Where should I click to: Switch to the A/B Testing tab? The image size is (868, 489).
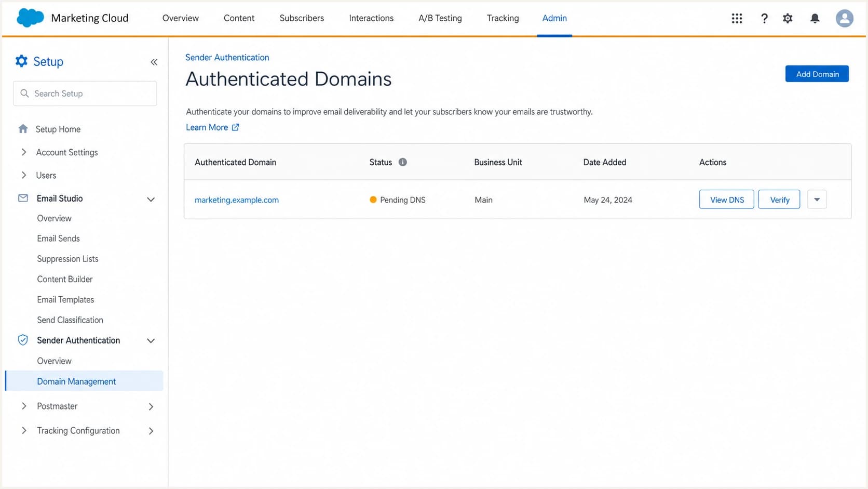(440, 18)
